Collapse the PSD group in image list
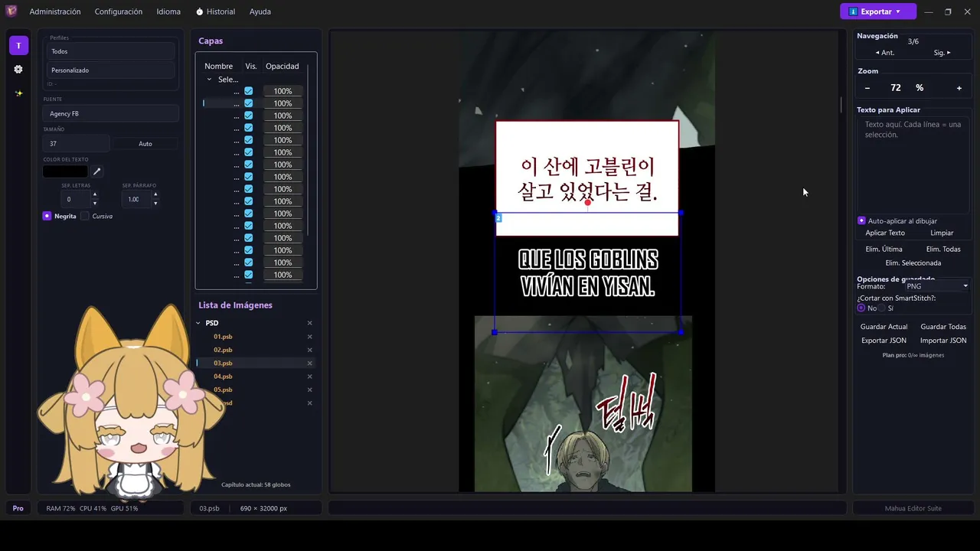980x551 pixels. pyautogui.click(x=198, y=323)
